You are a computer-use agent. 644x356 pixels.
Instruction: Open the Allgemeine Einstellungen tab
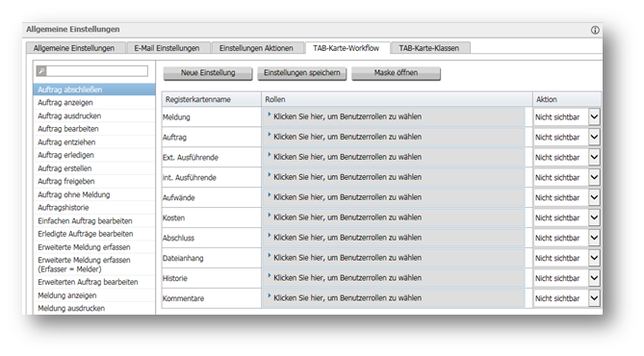(x=74, y=48)
